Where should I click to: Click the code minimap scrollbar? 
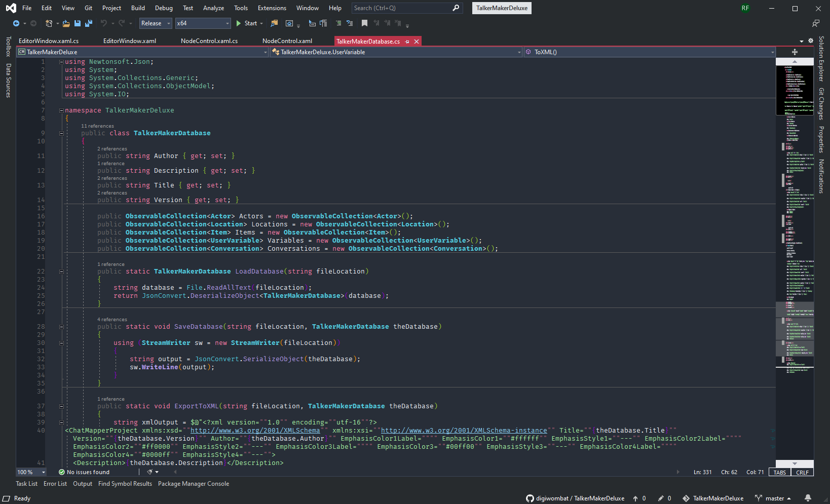pyautogui.click(x=795, y=253)
